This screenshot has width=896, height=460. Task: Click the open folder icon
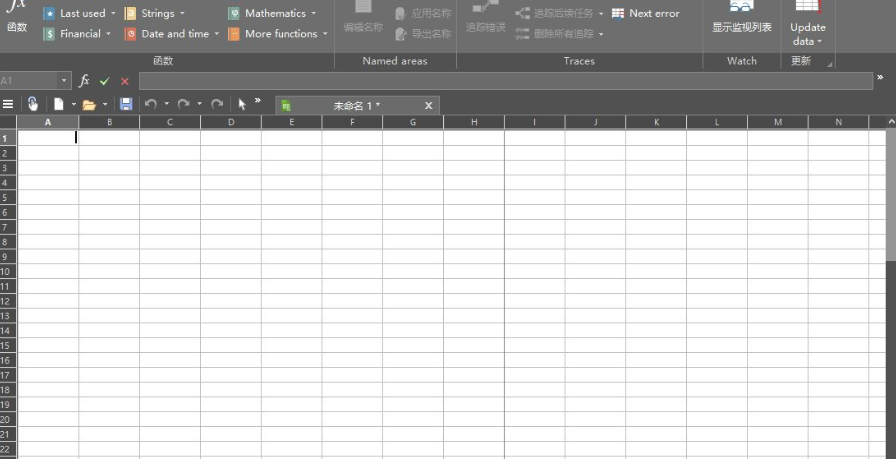pyautogui.click(x=89, y=104)
